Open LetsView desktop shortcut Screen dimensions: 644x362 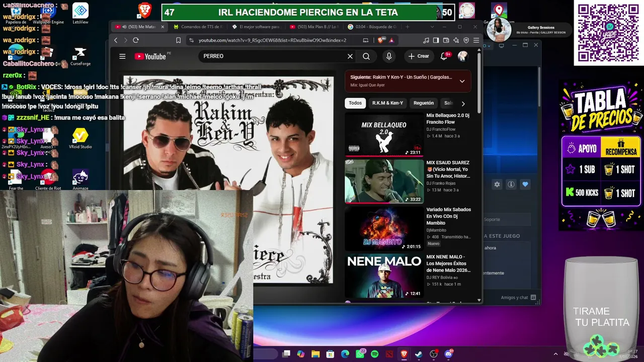80,14
